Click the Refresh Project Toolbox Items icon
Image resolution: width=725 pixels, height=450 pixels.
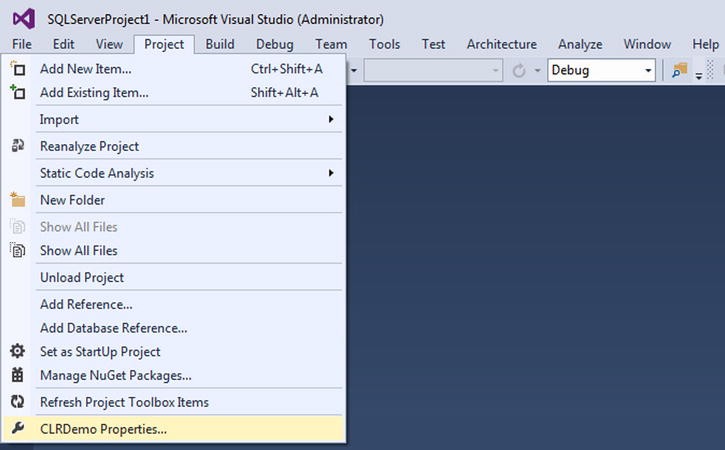coord(18,402)
